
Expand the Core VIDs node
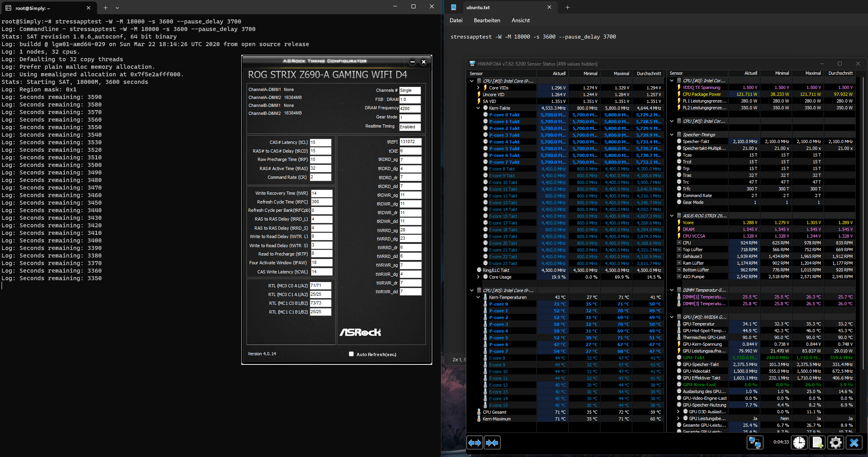(478, 88)
